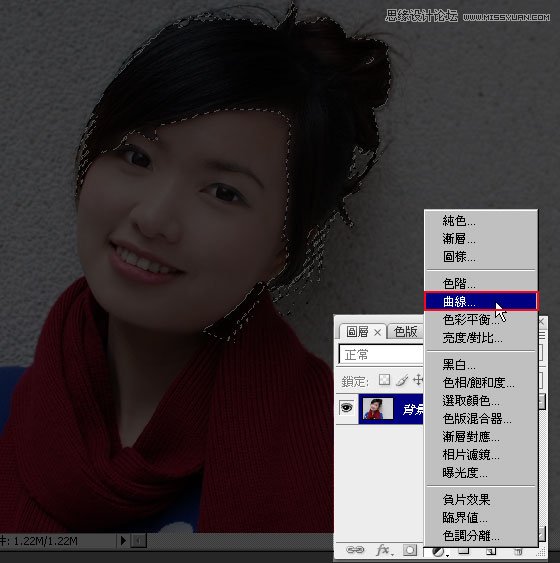The width and height of the screenshot is (560, 563).
Task: Delete layer with trash icon
Action: click(x=518, y=550)
